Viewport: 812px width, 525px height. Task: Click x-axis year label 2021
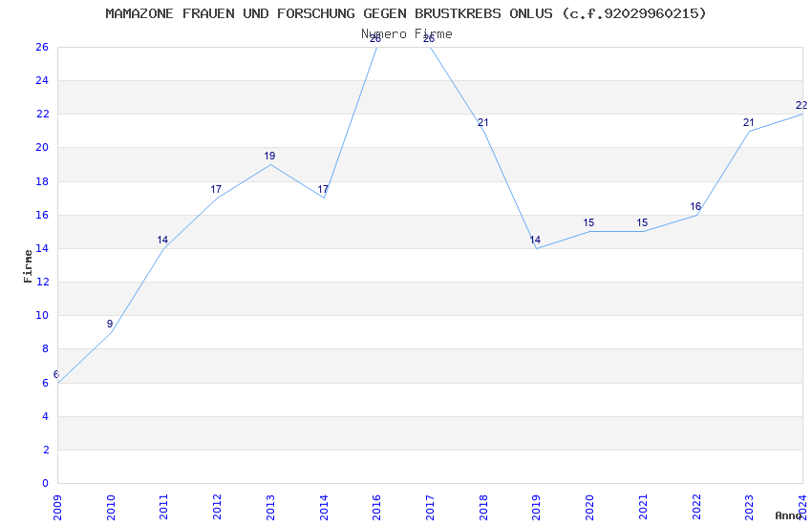pos(643,508)
